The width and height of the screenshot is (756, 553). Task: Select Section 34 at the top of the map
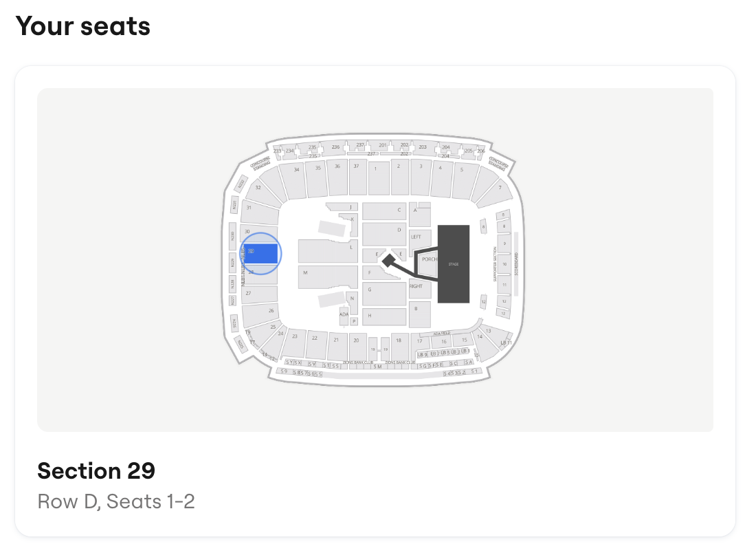(x=296, y=170)
